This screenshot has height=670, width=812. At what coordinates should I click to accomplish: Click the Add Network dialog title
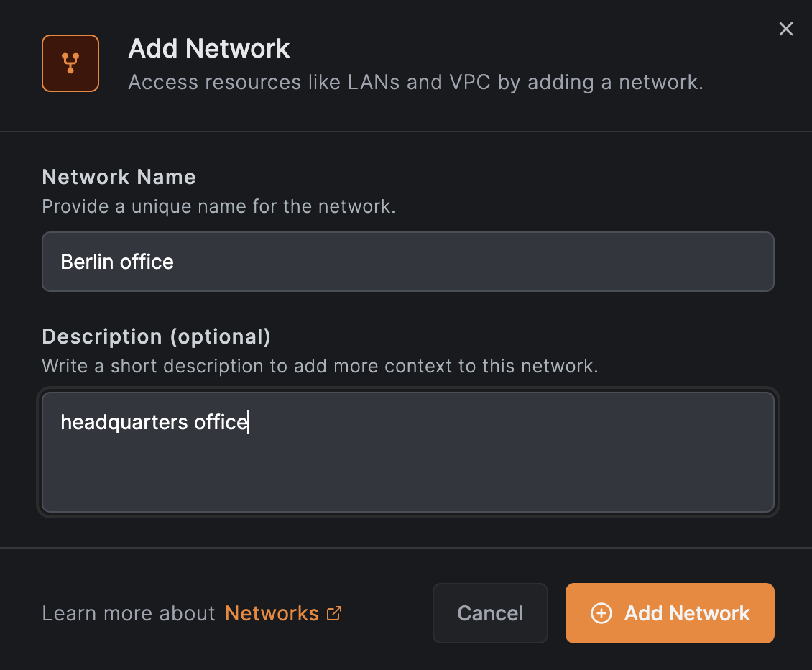click(x=208, y=48)
